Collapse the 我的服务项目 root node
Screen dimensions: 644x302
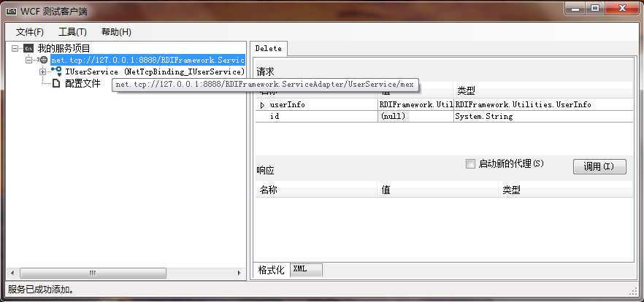(16, 48)
